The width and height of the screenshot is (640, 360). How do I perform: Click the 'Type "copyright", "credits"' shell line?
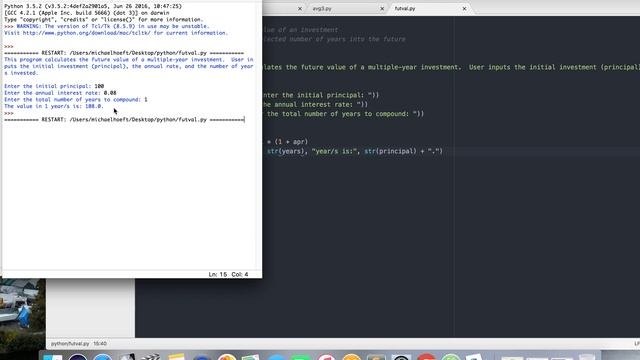point(103,20)
